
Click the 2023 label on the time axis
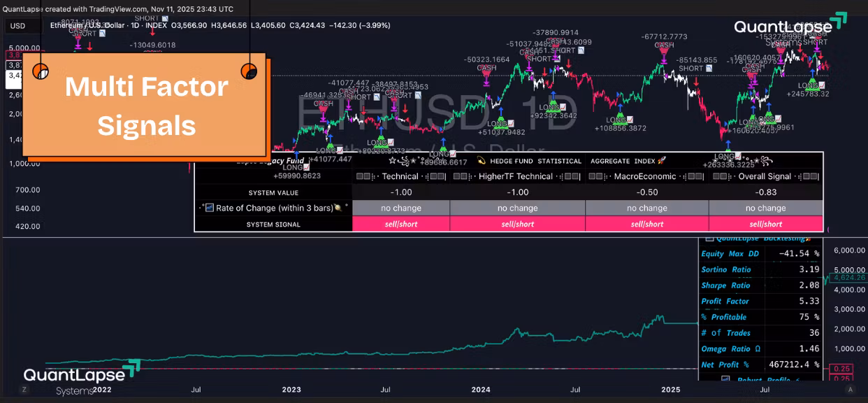pyautogui.click(x=291, y=390)
